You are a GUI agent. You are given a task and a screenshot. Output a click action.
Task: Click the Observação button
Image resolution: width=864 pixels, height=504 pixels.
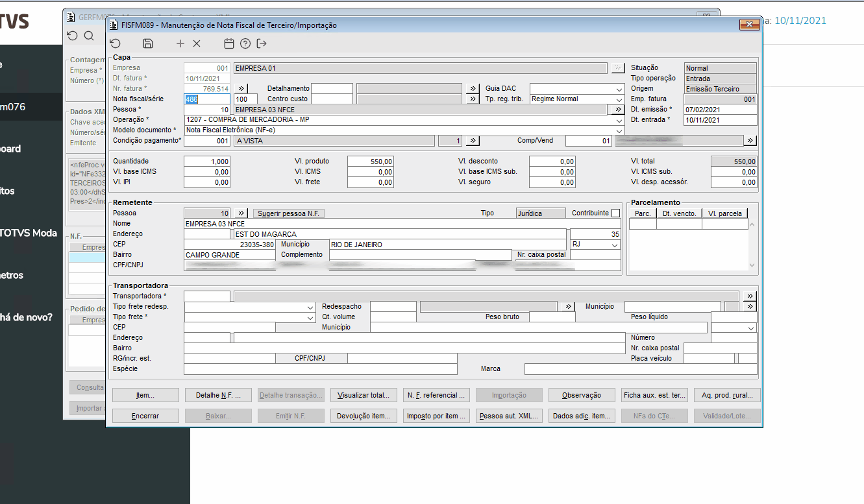581,395
